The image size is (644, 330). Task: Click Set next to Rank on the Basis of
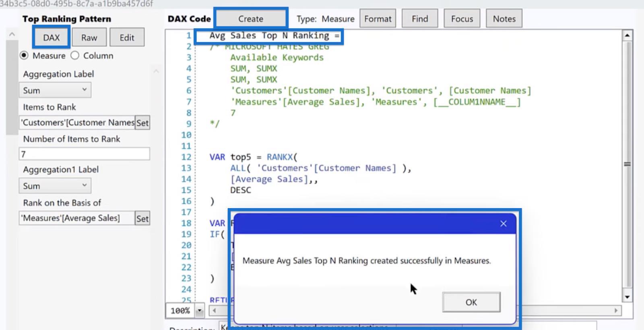click(142, 218)
